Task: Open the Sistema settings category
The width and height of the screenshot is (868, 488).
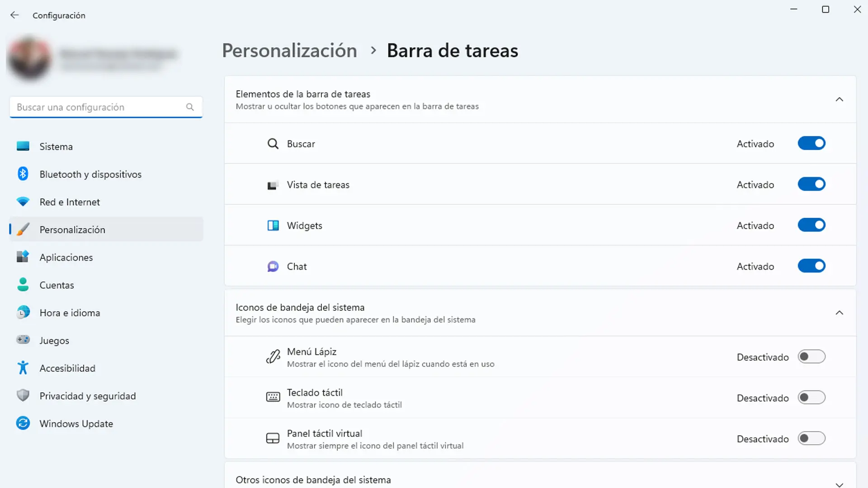Action: pyautogui.click(x=56, y=146)
